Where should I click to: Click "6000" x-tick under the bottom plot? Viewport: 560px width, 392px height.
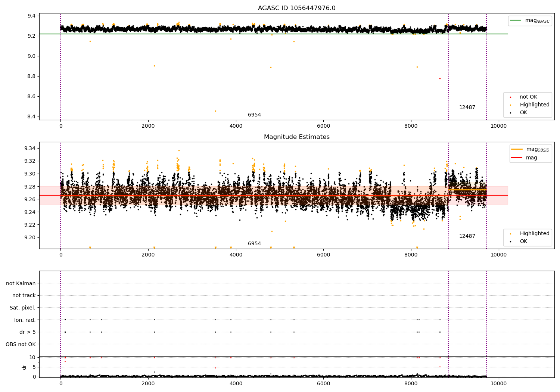point(323,384)
